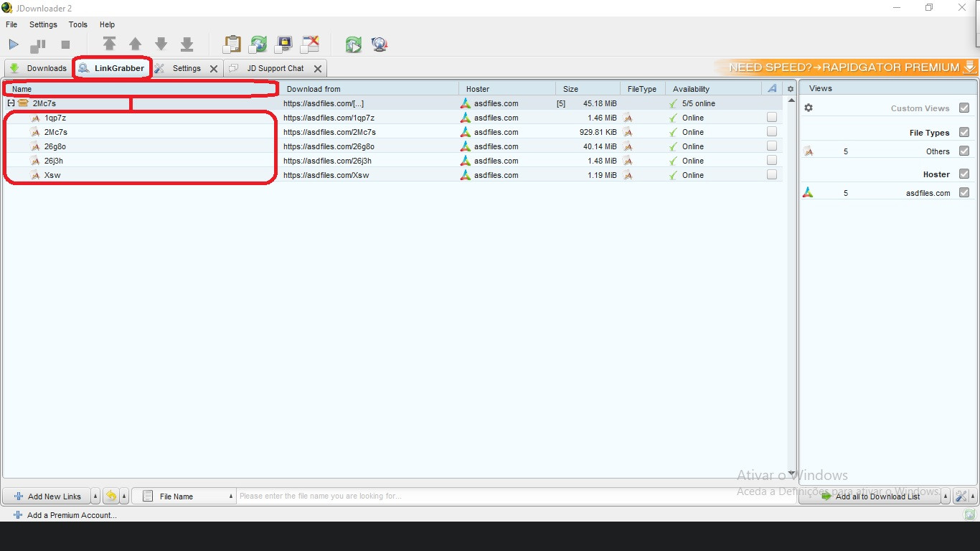Toggle the Hoster section checkbox
980x551 pixels.
click(x=964, y=174)
